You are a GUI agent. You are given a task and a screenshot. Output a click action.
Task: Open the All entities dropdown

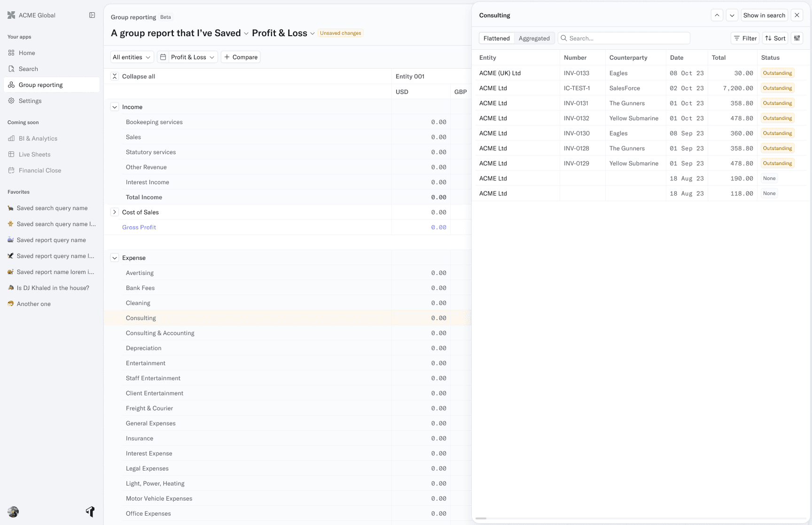pos(132,57)
